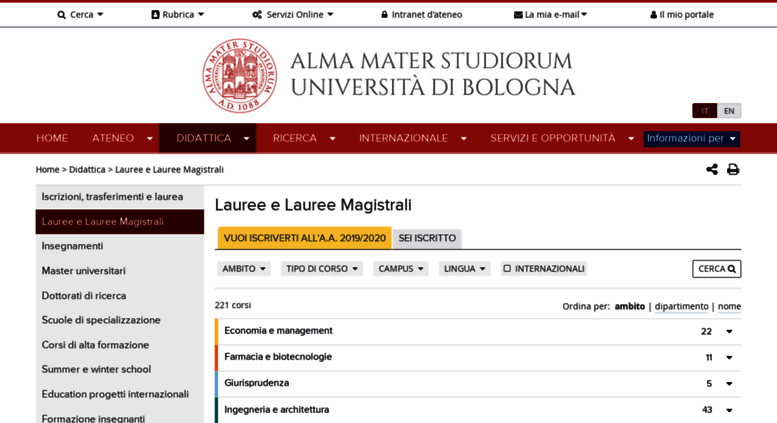
Task: Switch language to EN
Action: click(729, 110)
